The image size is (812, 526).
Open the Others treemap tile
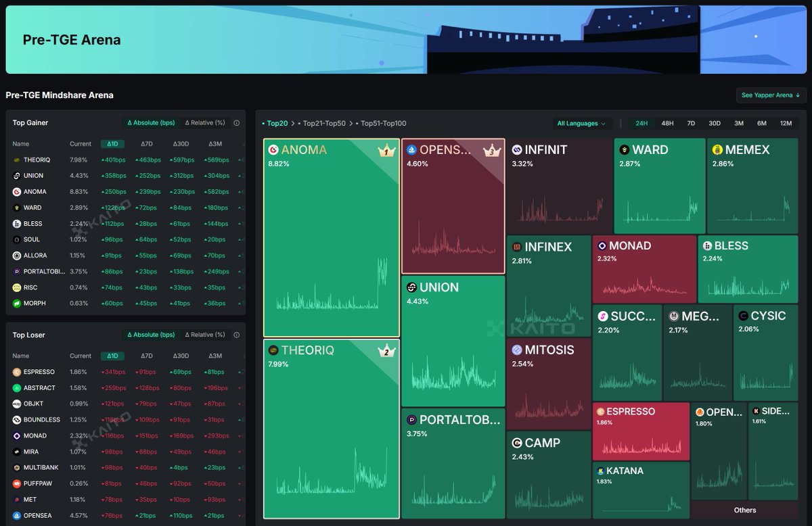coord(744,510)
